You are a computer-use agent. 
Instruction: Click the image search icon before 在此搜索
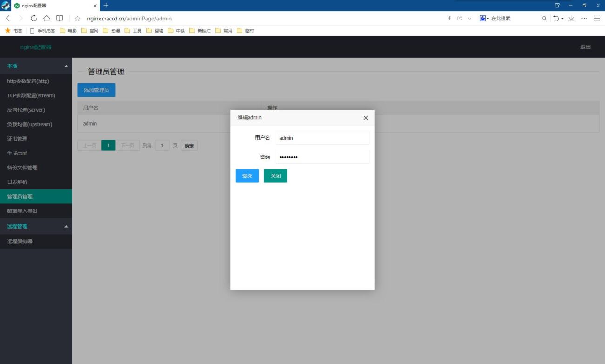point(482,18)
